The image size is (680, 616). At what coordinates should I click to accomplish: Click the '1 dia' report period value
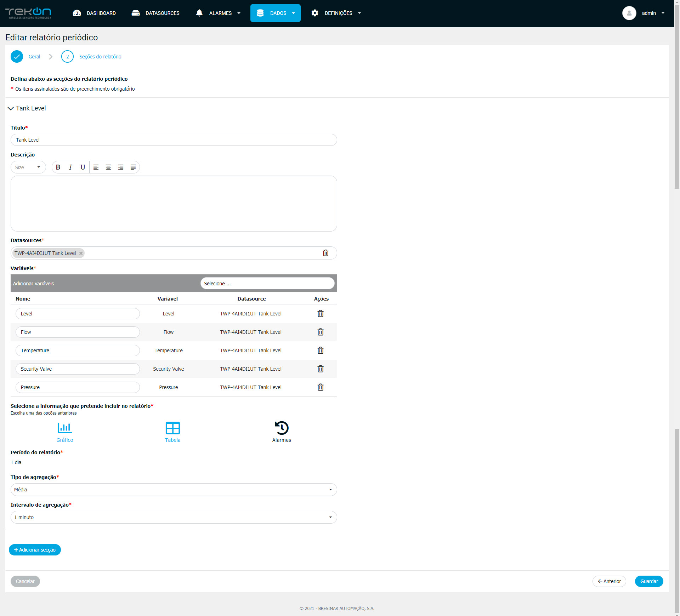[x=16, y=462]
